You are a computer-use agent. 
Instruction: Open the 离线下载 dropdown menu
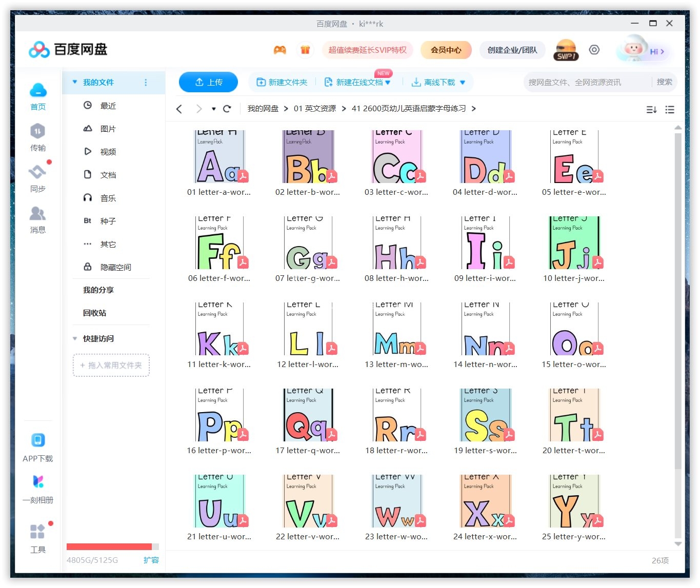click(463, 82)
